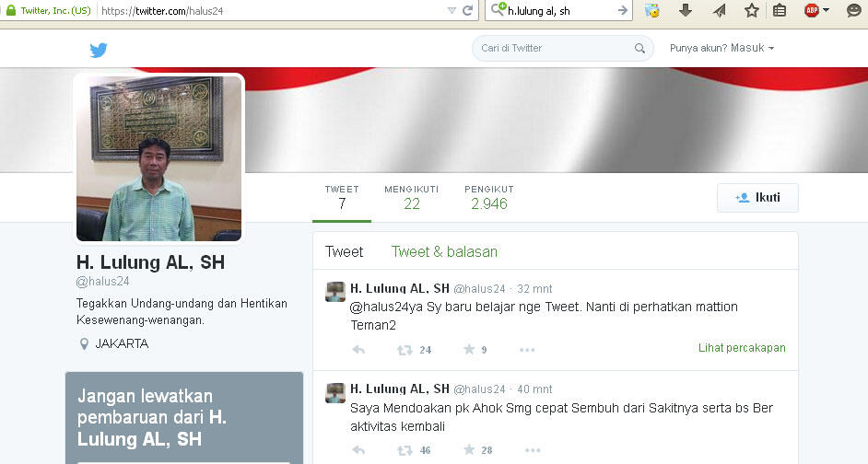Click the Jangan lewatkan pembaruan heading
Screen dimensions: 868x464
[x=152, y=418]
